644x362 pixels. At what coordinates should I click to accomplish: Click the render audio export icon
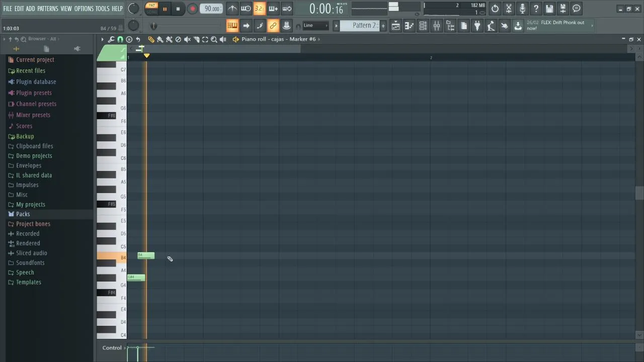(563, 9)
